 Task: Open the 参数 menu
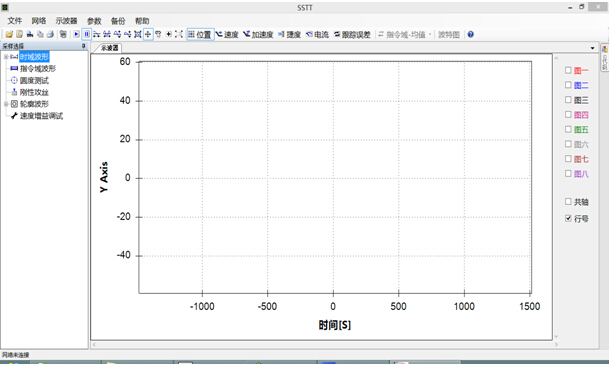pyautogui.click(x=94, y=21)
